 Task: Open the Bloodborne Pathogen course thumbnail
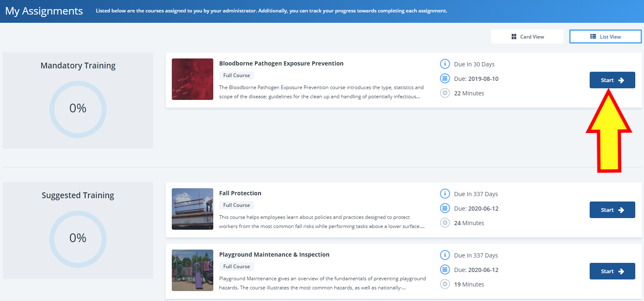click(x=193, y=79)
